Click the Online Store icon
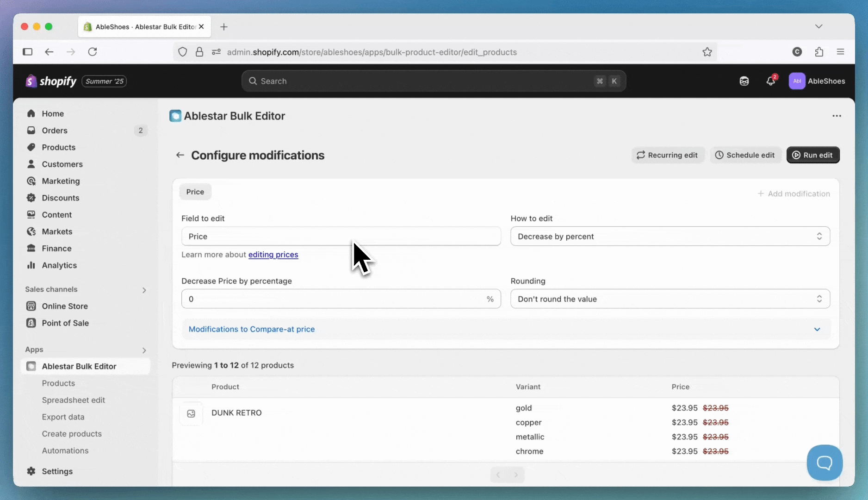 coord(31,306)
